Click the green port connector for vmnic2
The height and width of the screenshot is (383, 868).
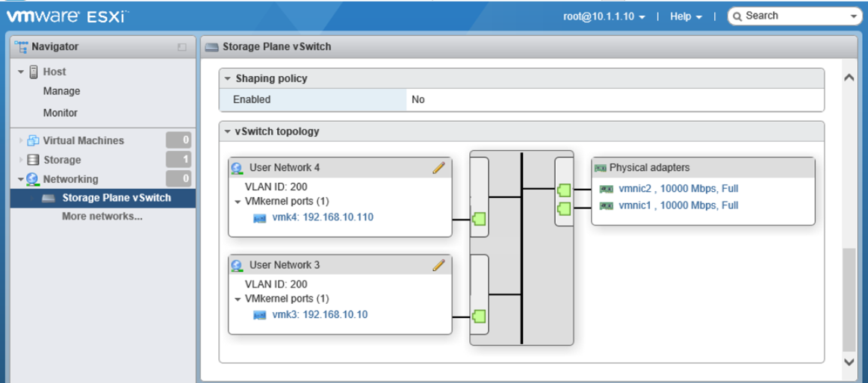pyautogui.click(x=564, y=190)
